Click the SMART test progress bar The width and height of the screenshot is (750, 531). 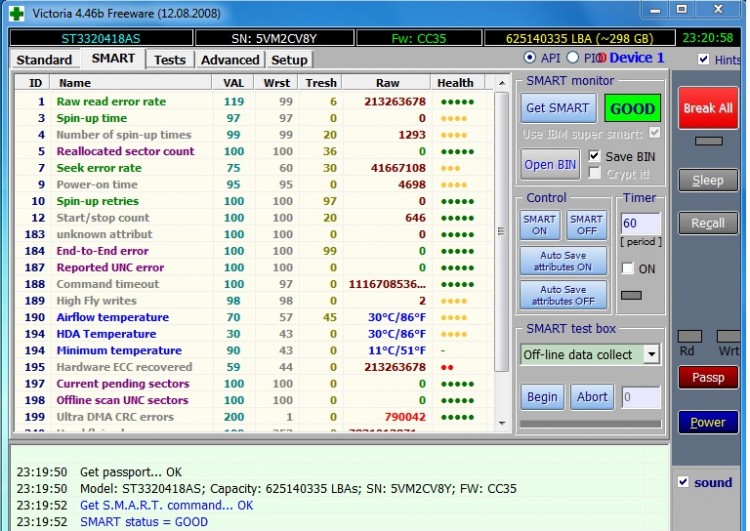[591, 424]
